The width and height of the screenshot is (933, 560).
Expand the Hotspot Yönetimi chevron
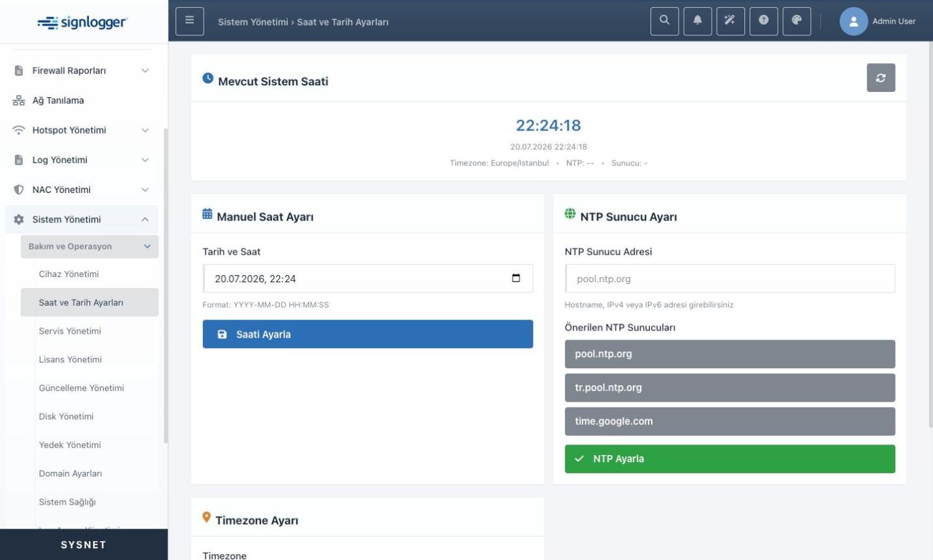(145, 130)
